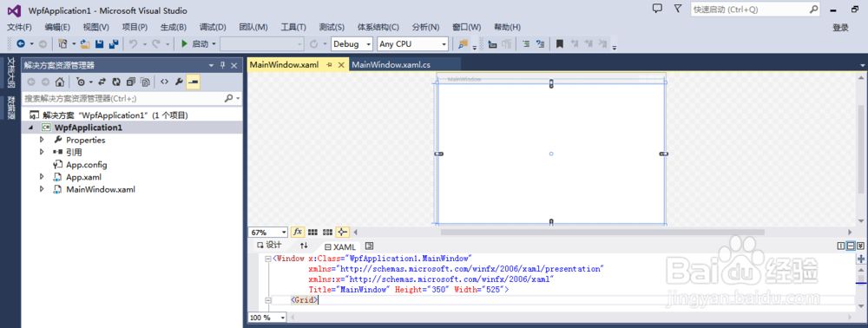Switch to the MainWindow.xaml.cs tab

(391, 65)
